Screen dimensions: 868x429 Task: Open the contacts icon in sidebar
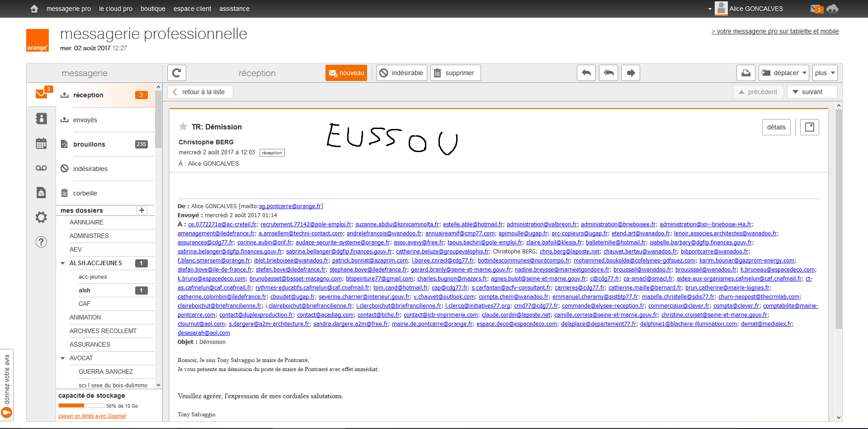click(41, 119)
